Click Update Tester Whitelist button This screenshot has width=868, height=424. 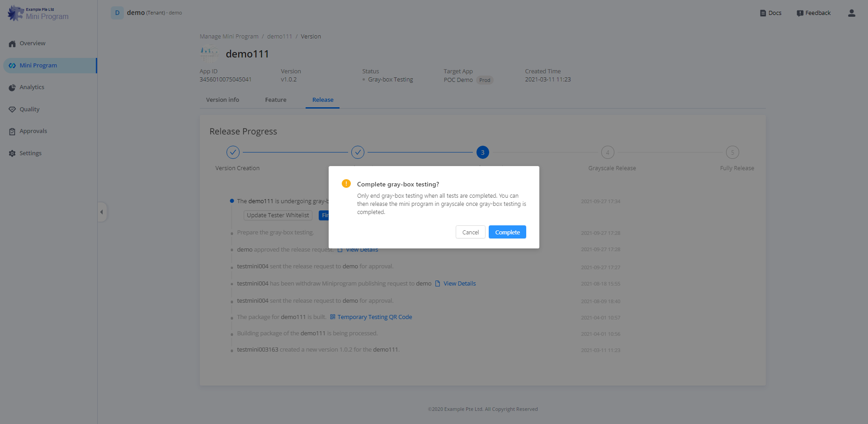coord(278,215)
